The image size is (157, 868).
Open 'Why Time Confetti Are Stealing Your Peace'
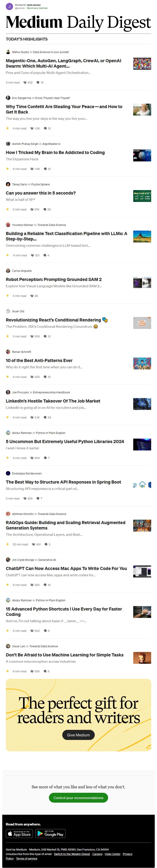(64, 109)
